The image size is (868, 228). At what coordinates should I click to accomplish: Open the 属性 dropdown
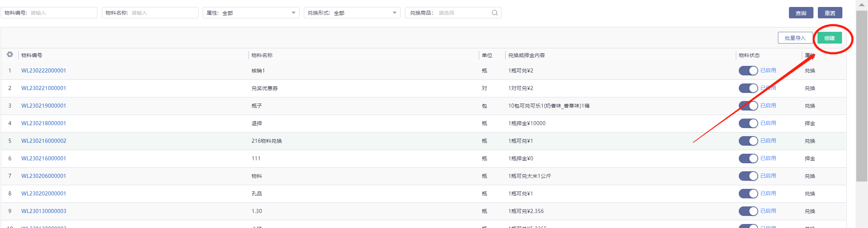(251, 13)
